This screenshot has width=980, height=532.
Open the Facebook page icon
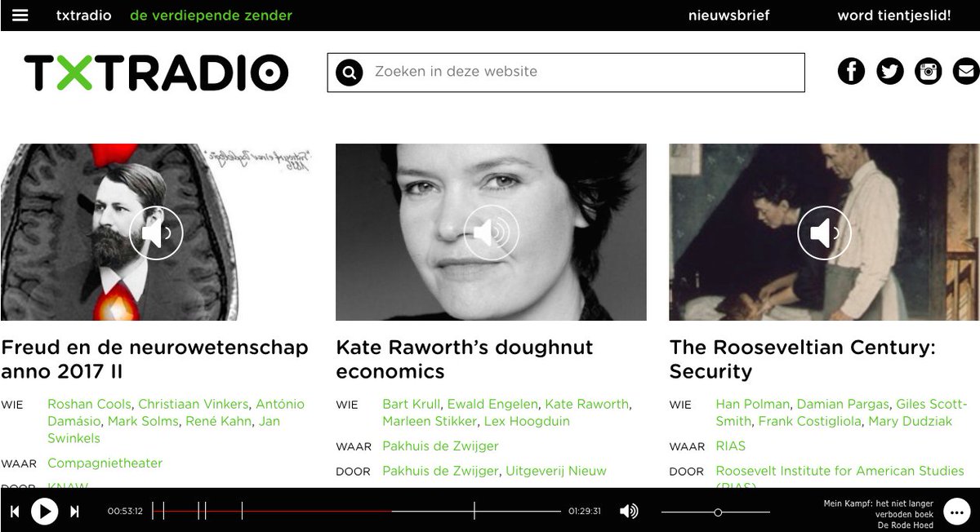click(x=851, y=72)
